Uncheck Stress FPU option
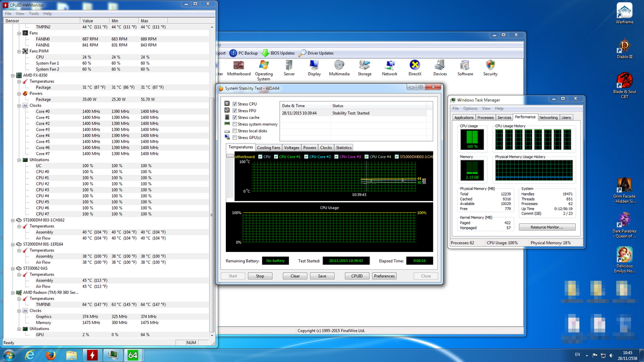Viewport: 644px width, 362px height. point(235,111)
